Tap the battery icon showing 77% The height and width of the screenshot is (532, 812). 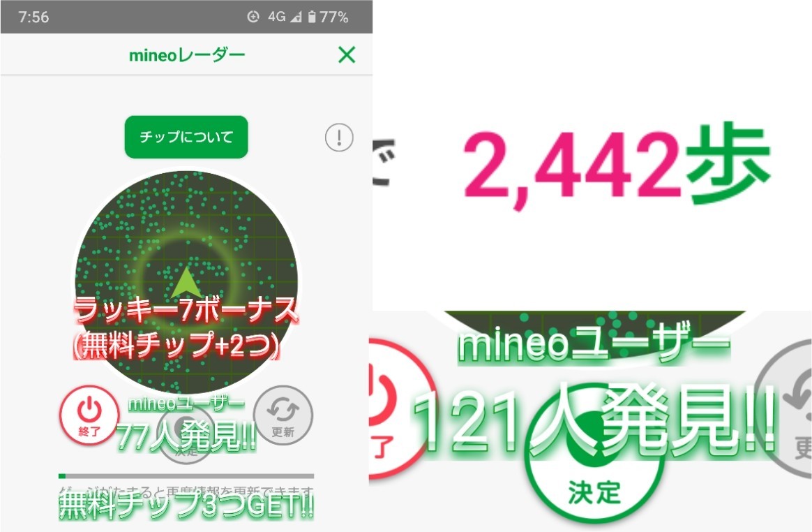(312, 17)
